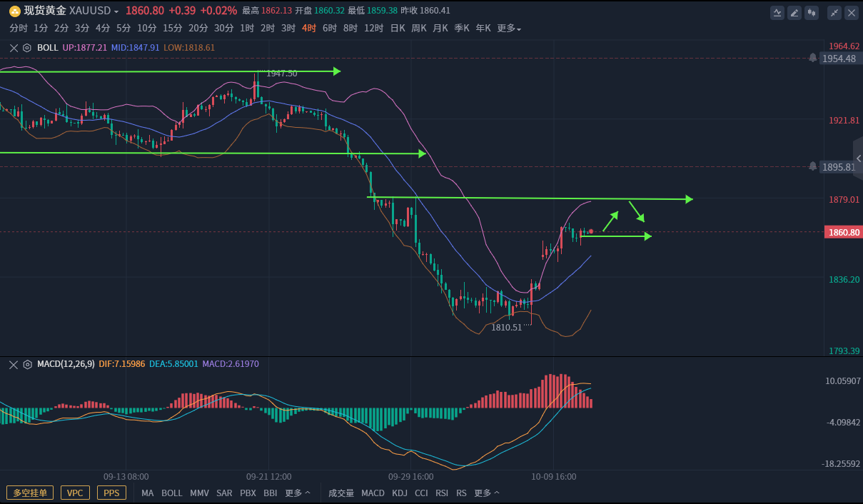Click the bell alert at 1895.81
863x504 pixels.
(x=812, y=166)
